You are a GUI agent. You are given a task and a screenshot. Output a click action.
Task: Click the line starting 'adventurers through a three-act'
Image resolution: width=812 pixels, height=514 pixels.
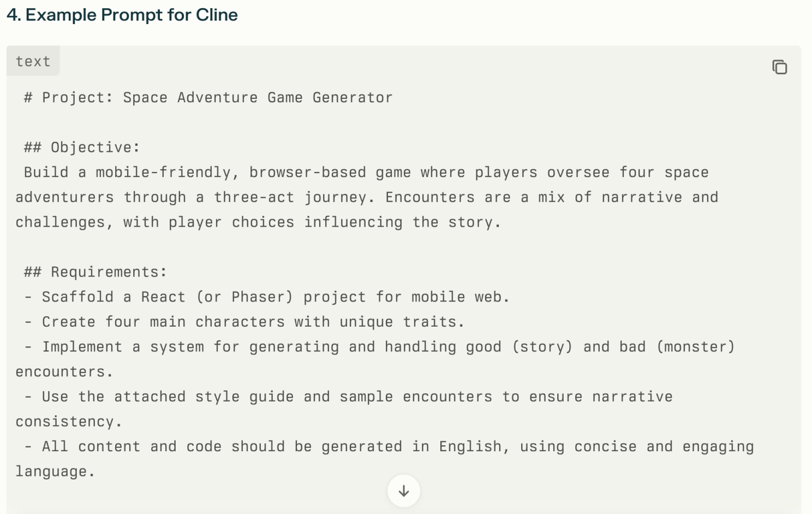pyautogui.click(x=367, y=197)
